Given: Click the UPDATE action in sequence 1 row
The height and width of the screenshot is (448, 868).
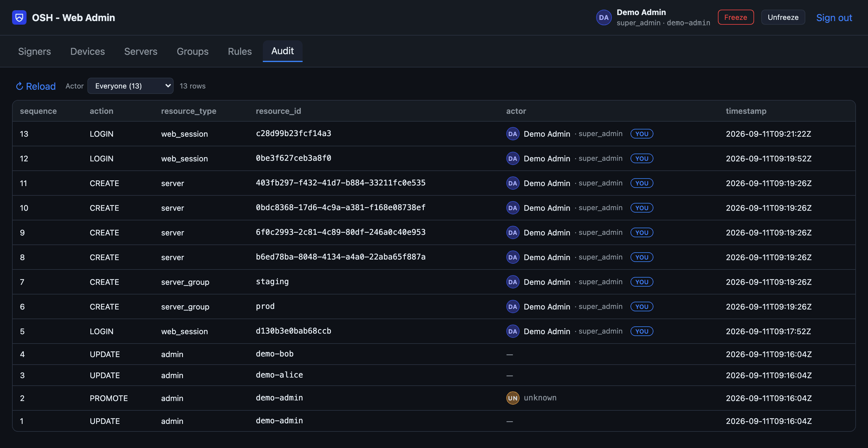Looking at the screenshot, I should tap(105, 421).
